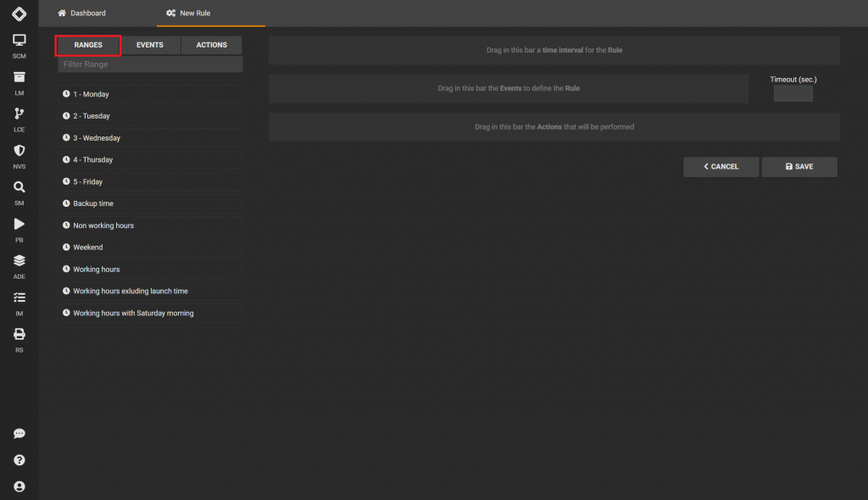Click the SAVE button
This screenshot has height=500, width=868.
coord(799,167)
